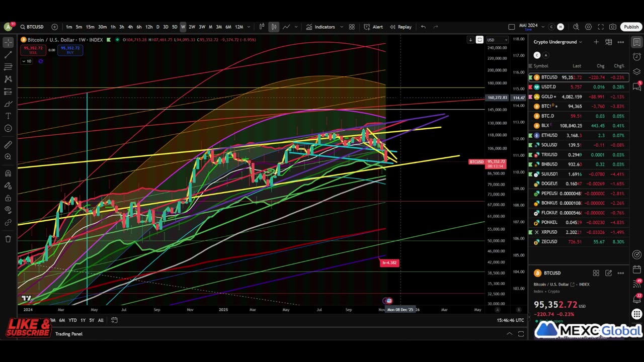The height and width of the screenshot is (362, 644).
Task: Take a chart snapshot camera icon
Action: (612, 27)
